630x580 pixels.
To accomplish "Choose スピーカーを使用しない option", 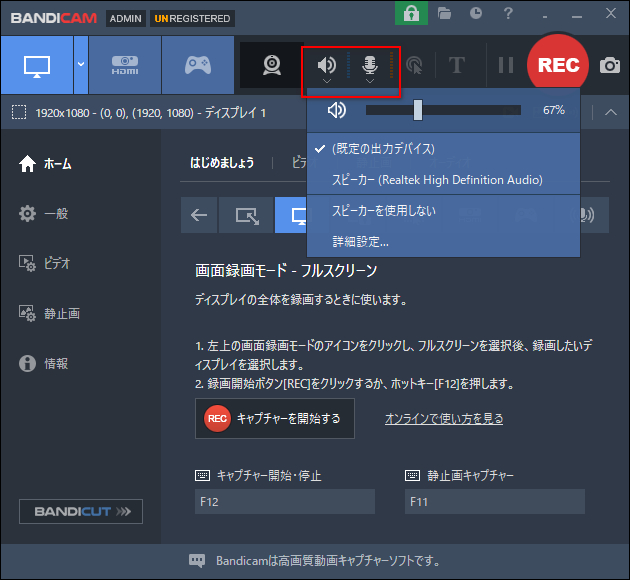I will tap(443, 210).
